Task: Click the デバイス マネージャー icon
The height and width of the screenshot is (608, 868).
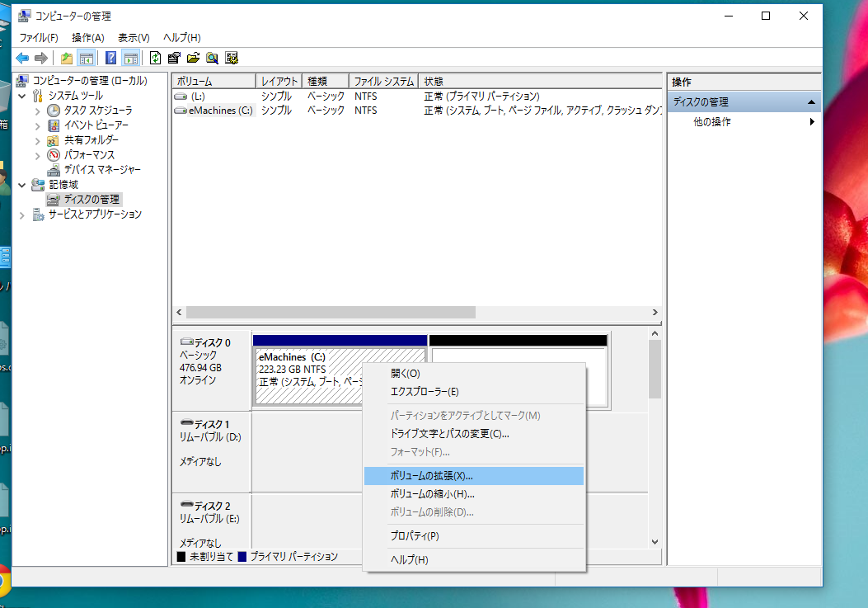Action: 53,170
